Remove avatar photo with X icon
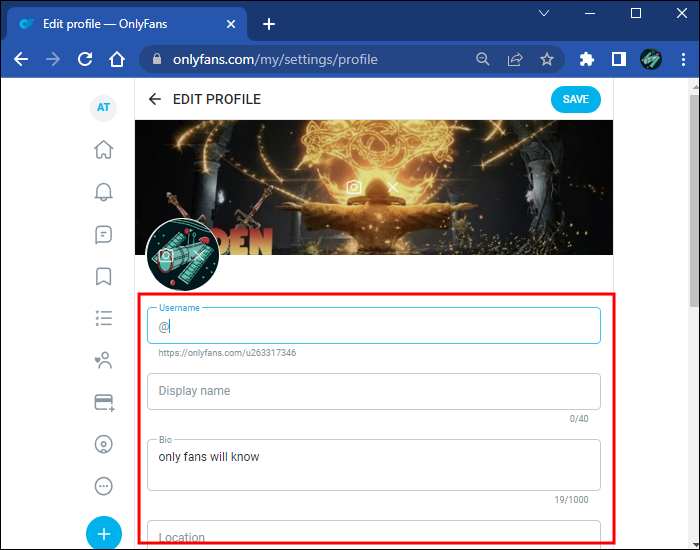 coord(199,256)
